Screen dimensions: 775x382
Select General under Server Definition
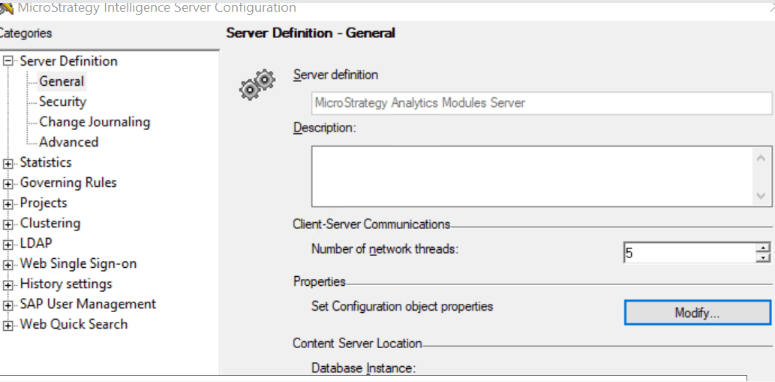(62, 82)
